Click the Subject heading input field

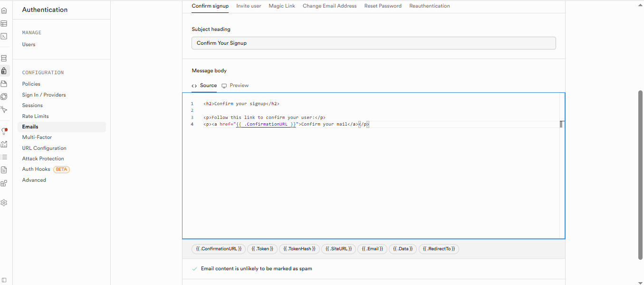tap(374, 43)
